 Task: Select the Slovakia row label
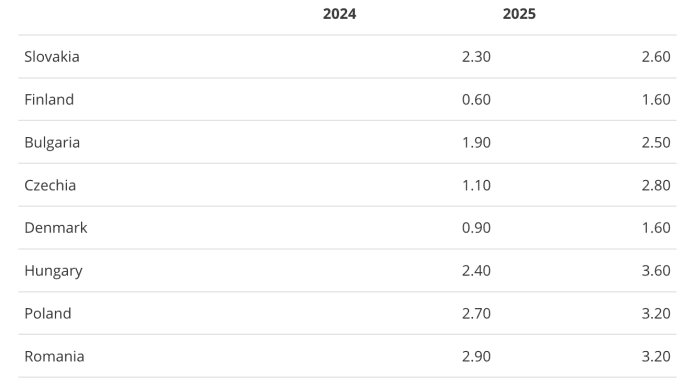click(x=52, y=57)
